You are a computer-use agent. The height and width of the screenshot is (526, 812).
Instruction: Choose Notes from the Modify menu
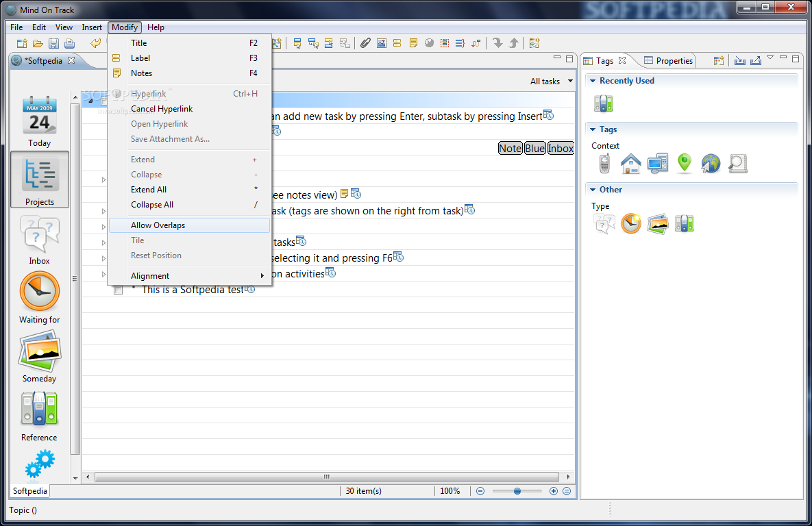tap(190, 73)
